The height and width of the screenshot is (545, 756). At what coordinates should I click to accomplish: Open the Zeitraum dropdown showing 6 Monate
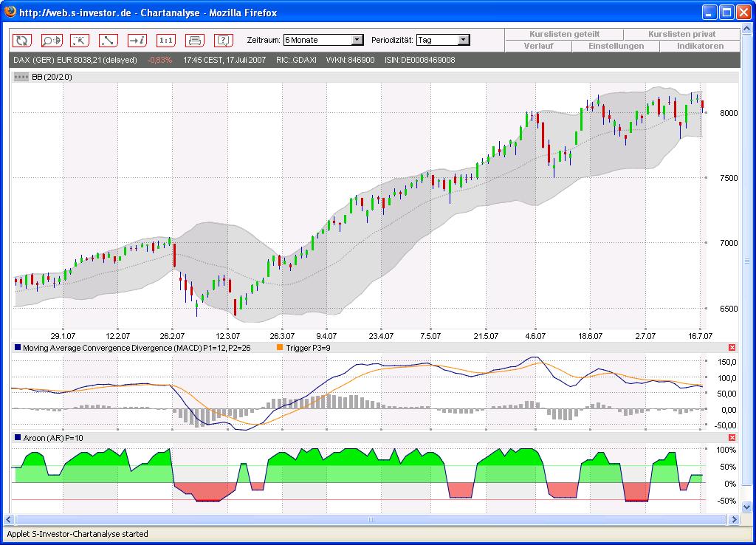click(x=323, y=40)
